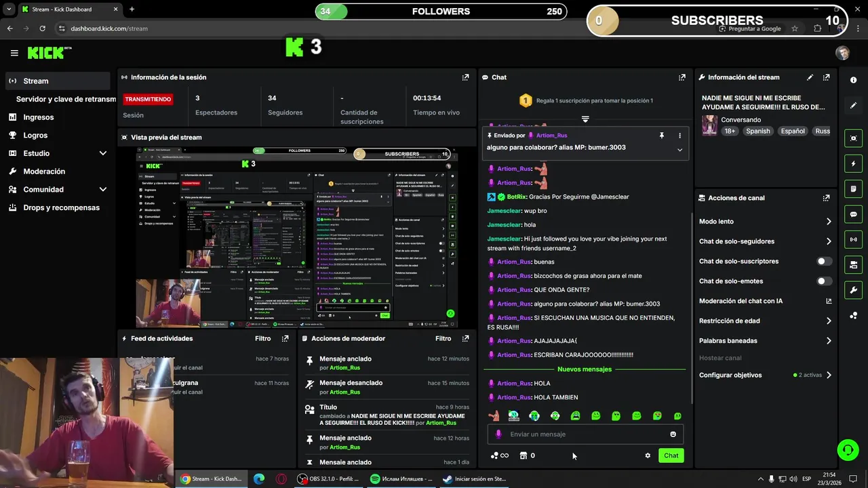Open the emoji picker in message box

tap(673, 434)
